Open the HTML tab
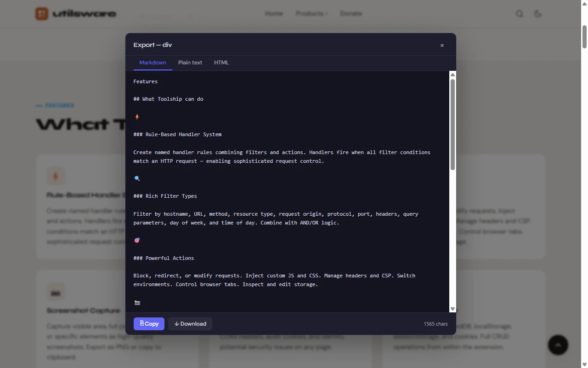The image size is (588, 368). 221,63
